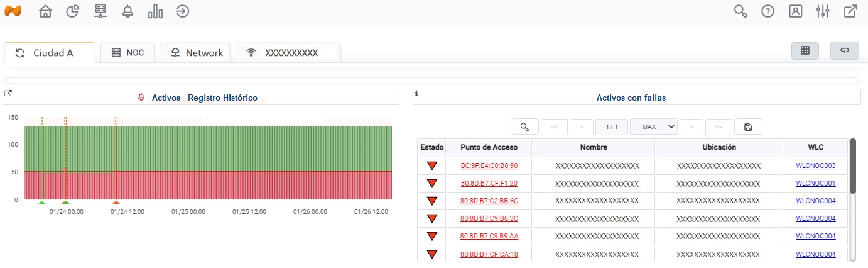
Task: Click the table vertical scrollbar
Action: click(x=852, y=166)
